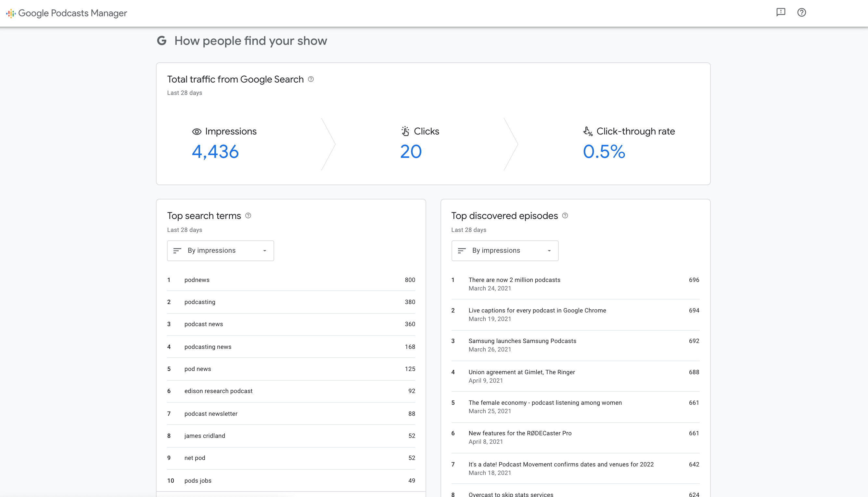
Task: Click the help icon next to Top discovered episodes
Action: (x=565, y=216)
